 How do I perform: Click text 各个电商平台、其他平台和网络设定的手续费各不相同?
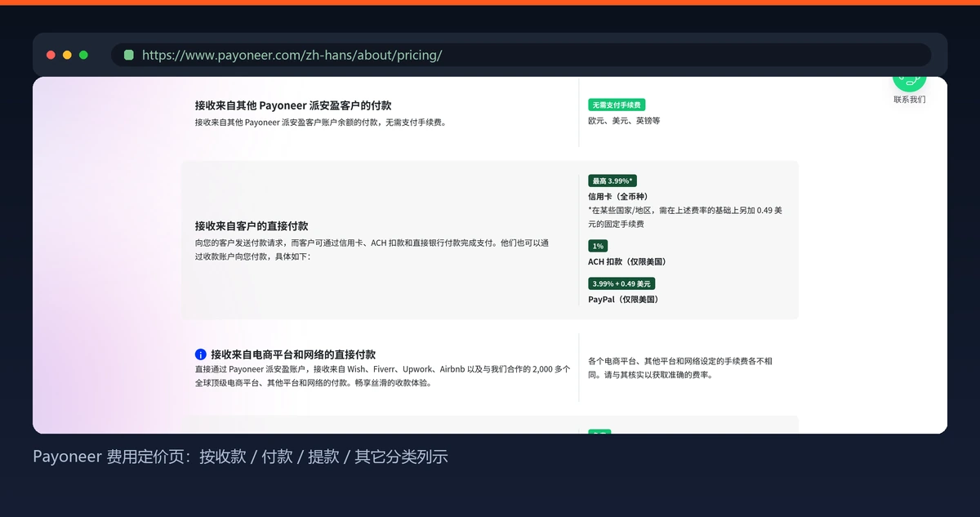[680, 368]
